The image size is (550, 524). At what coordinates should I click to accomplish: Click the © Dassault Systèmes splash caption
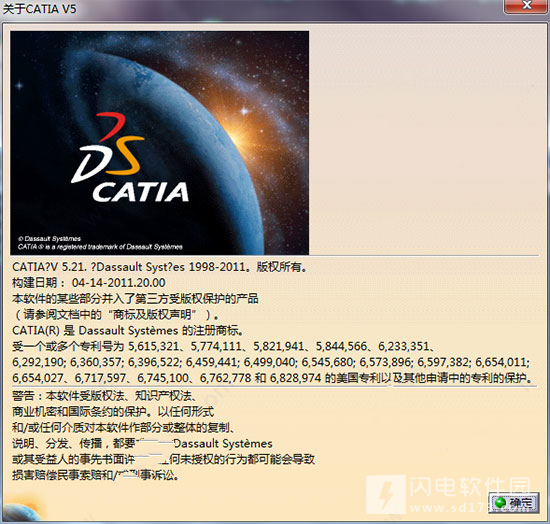49,239
